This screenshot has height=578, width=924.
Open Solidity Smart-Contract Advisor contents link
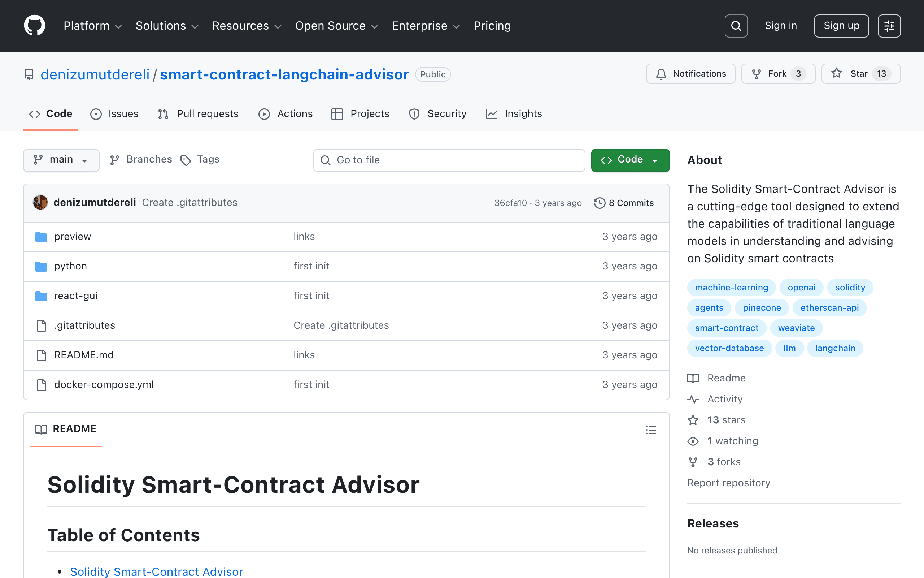[157, 571]
